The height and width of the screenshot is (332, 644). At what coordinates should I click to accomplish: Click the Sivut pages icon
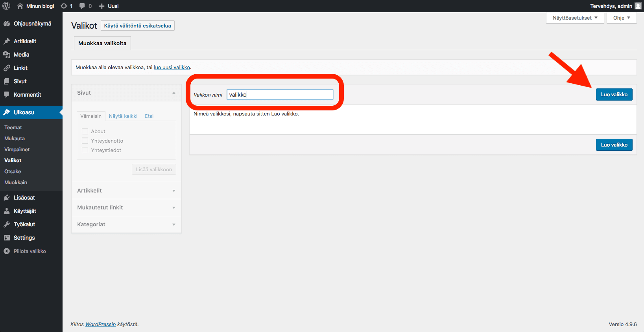pos(7,81)
